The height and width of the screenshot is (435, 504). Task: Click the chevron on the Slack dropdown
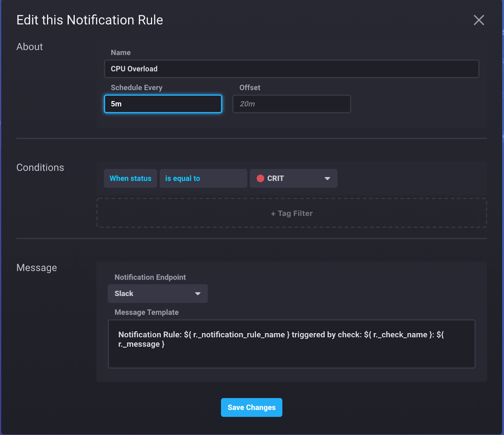pyautogui.click(x=198, y=293)
